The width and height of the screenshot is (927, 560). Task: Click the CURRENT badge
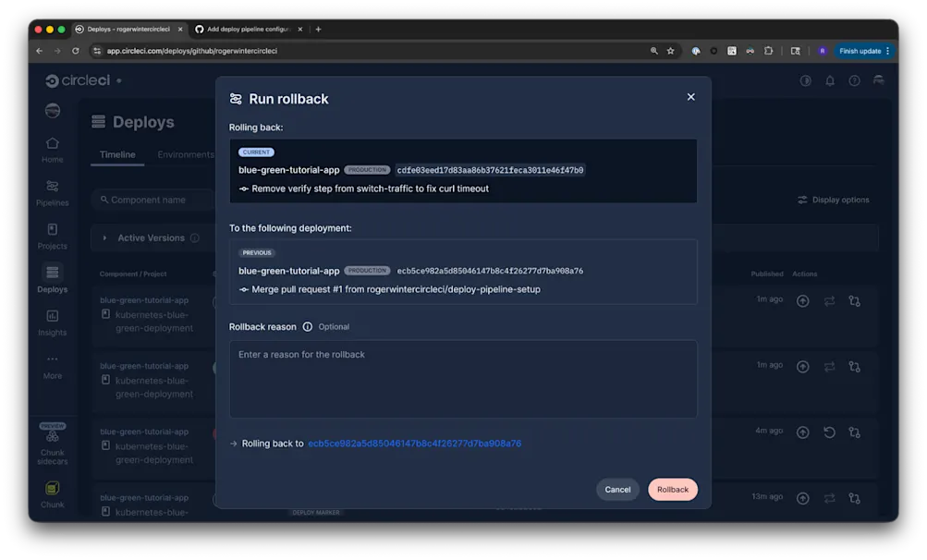pyautogui.click(x=256, y=152)
